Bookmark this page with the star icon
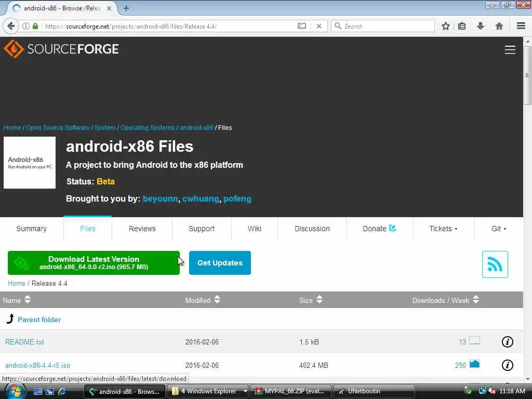 point(445,26)
